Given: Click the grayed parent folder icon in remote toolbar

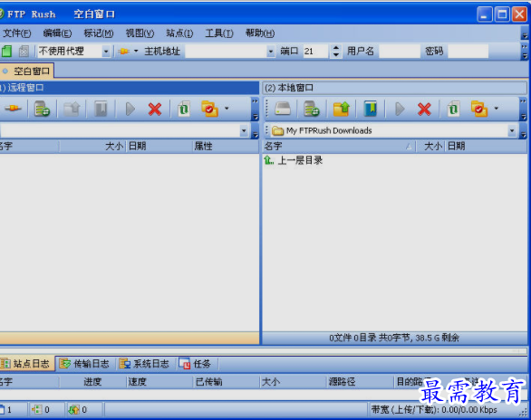Looking at the screenshot, I should pos(72,109).
